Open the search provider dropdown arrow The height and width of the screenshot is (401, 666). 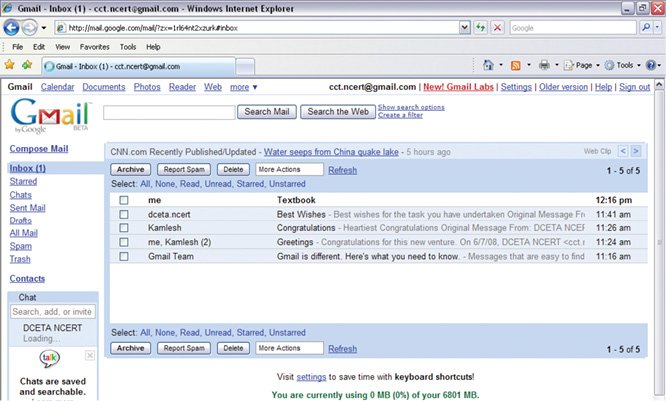[x=657, y=28]
